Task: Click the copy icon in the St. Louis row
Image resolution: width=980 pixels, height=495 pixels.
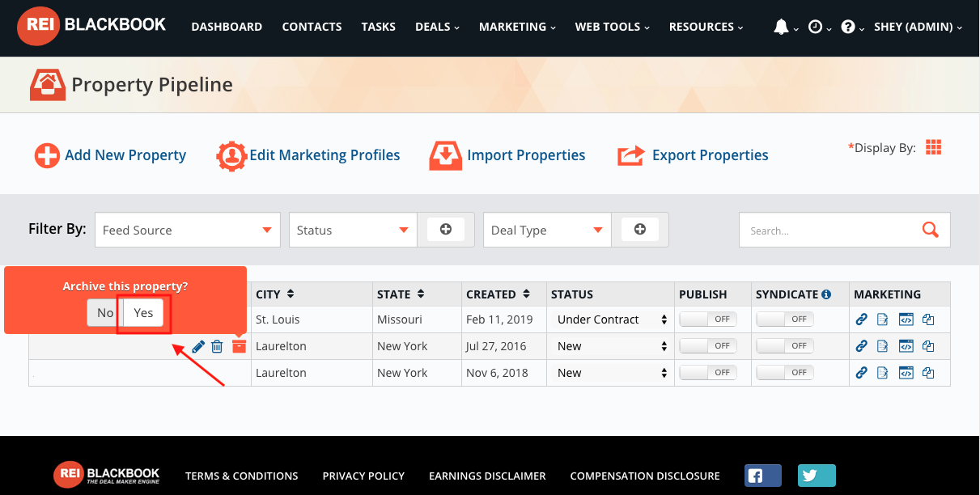Action: [928, 319]
